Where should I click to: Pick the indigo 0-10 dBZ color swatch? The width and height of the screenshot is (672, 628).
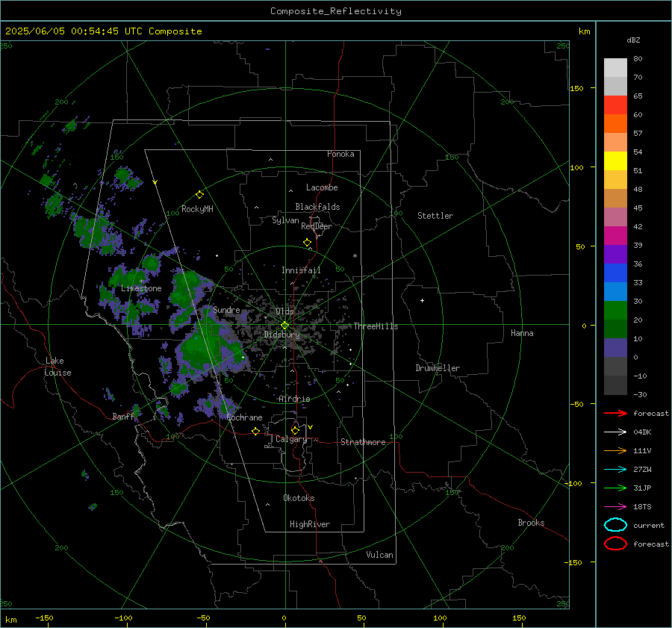[615, 347]
